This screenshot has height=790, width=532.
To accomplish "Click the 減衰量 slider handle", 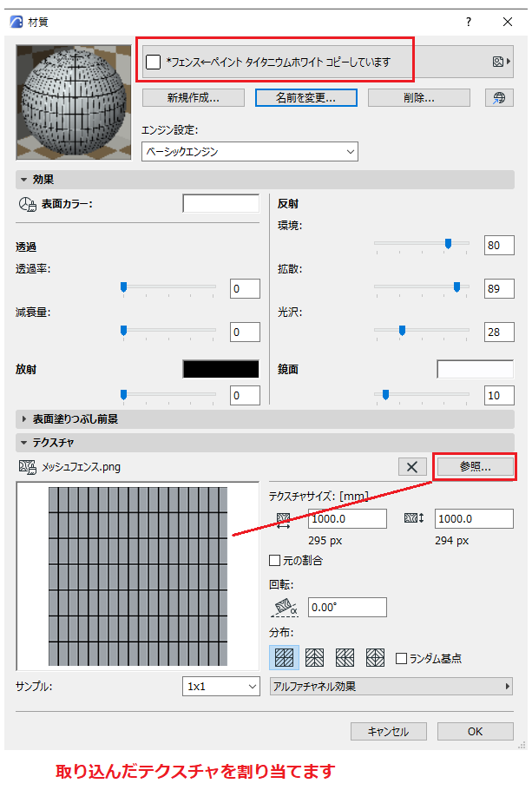I will [x=123, y=331].
